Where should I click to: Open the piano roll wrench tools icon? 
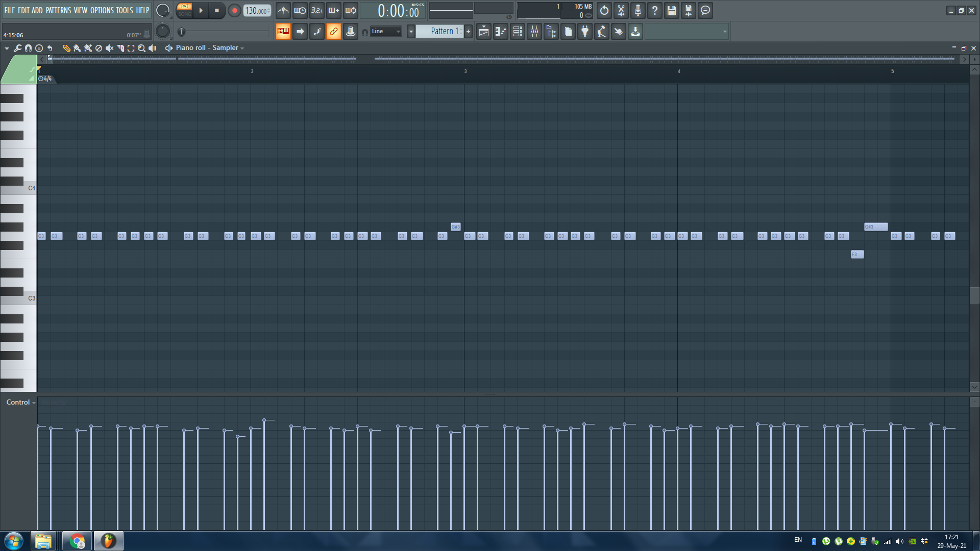[17, 48]
